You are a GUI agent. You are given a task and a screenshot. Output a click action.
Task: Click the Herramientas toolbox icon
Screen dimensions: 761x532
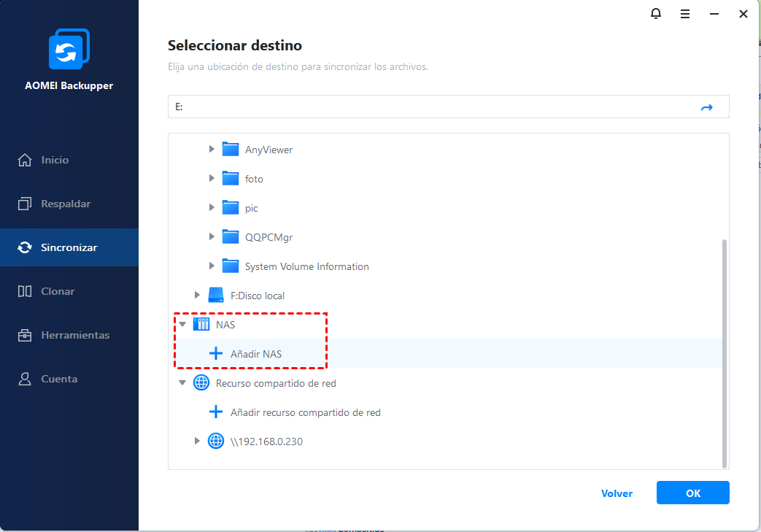[25, 335]
